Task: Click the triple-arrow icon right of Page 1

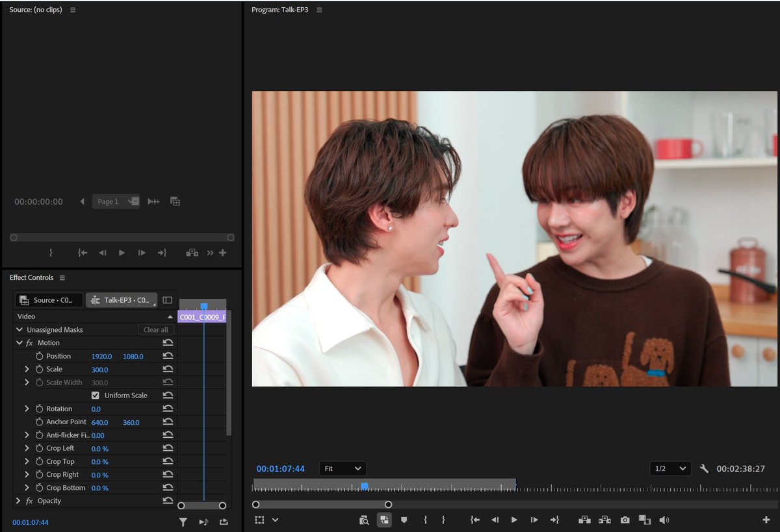Action: click(153, 201)
